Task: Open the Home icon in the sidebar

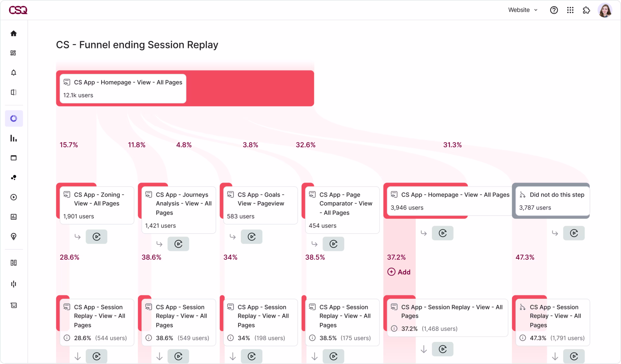Action: [14, 33]
